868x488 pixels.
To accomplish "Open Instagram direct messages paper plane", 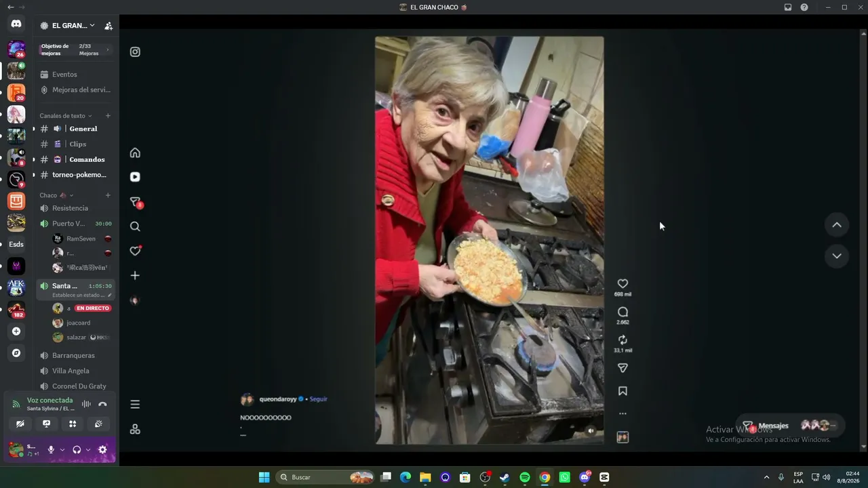I will (x=135, y=202).
